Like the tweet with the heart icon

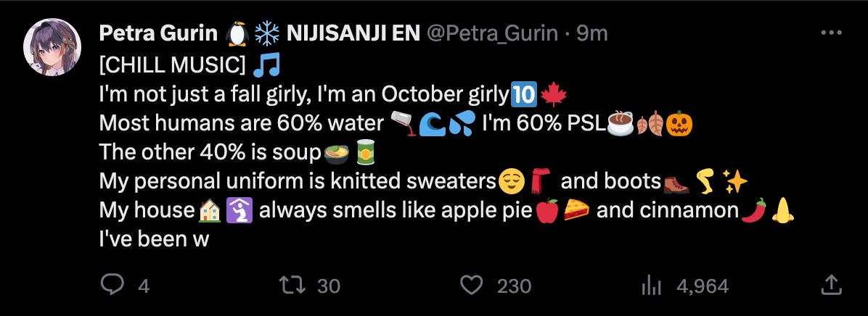[472, 286]
